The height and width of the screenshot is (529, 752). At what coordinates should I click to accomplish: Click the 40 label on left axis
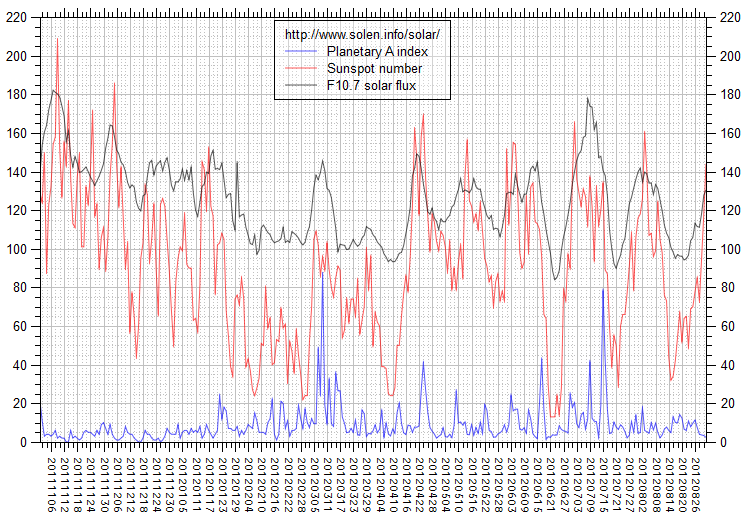click(x=20, y=365)
